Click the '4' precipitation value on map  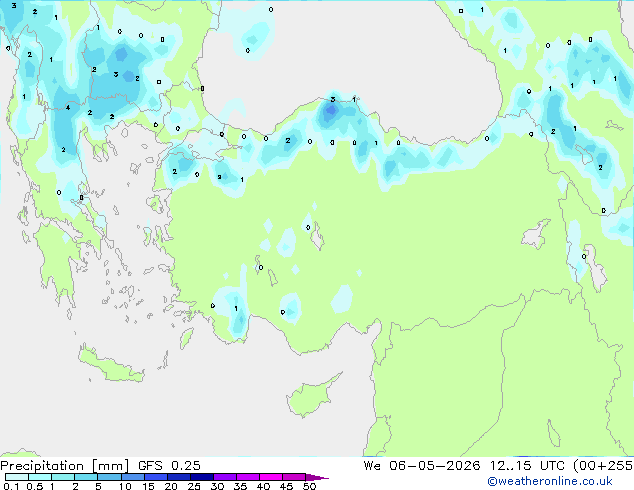point(68,108)
